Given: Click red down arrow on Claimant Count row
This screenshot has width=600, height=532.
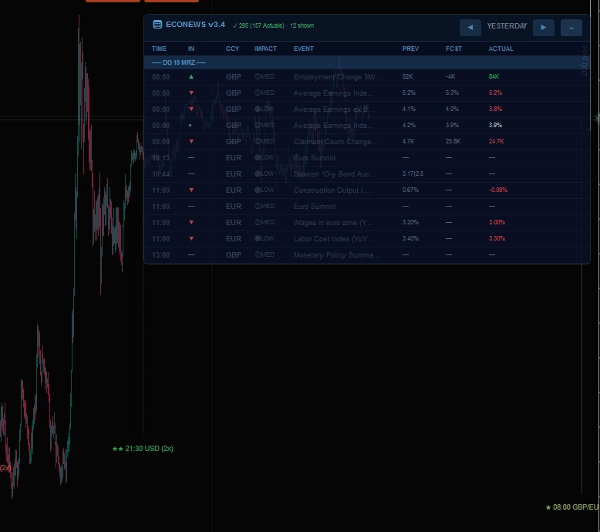Looking at the screenshot, I should [x=191, y=141].
